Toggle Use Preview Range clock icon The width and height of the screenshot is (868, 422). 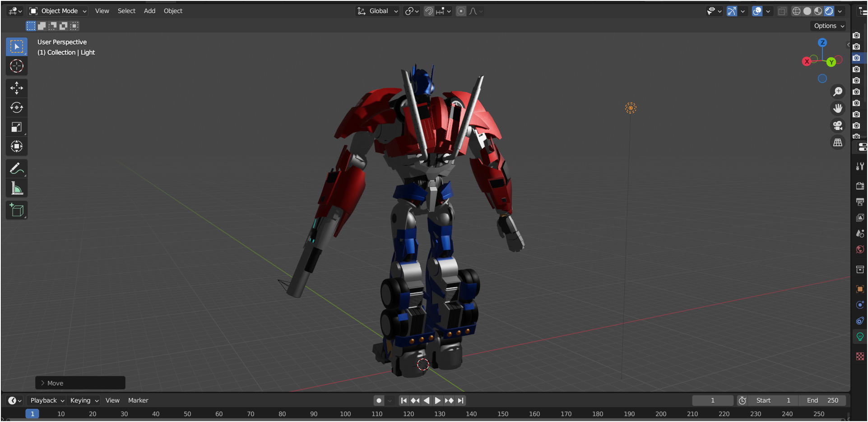(x=743, y=400)
